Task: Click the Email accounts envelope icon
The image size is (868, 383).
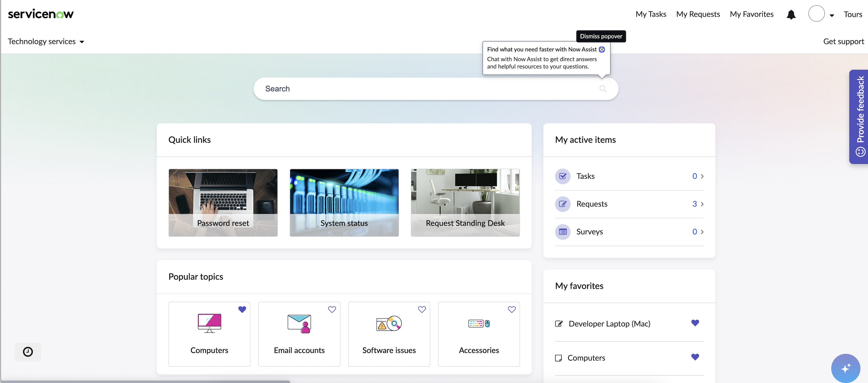Action: pos(299,324)
